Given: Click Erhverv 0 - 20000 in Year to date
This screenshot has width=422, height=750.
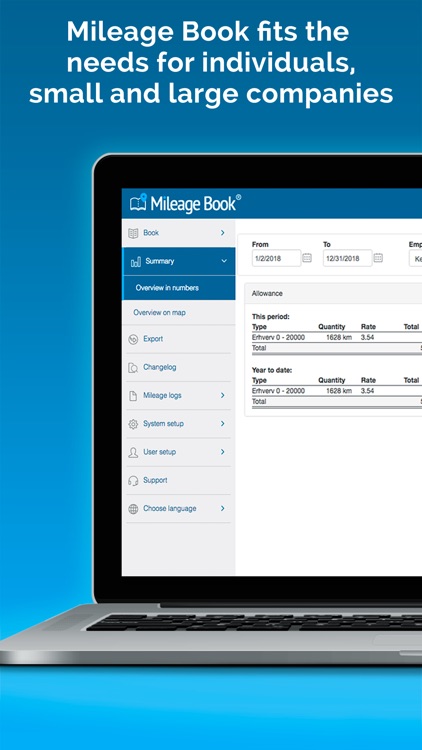Looking at the screenshot, I should (278, 391).
